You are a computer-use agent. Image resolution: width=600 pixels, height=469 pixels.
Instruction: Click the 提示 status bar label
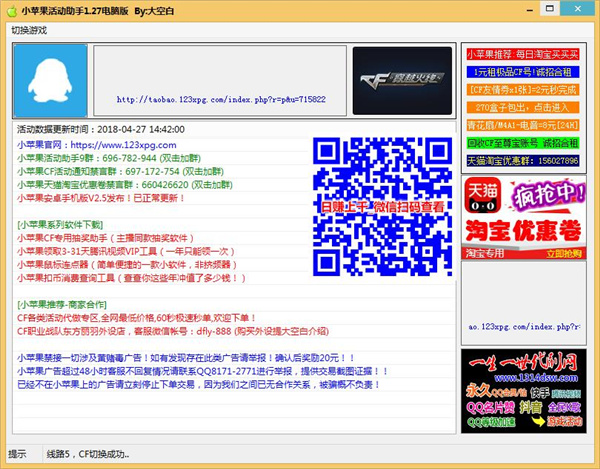[x=17, y=454]
